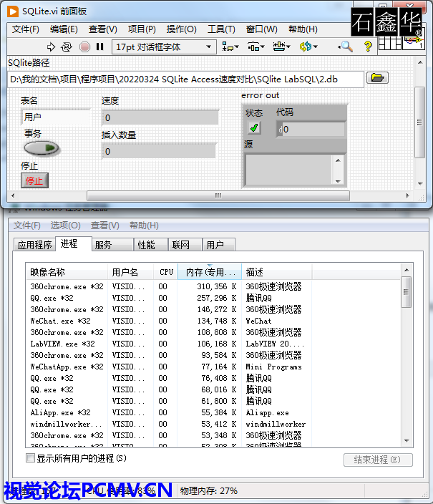Screen dimensions: 433x504
Task: Switch to 应用程序 tab in Task Manager
Action: pyautogui.click(x=35, y=245)
